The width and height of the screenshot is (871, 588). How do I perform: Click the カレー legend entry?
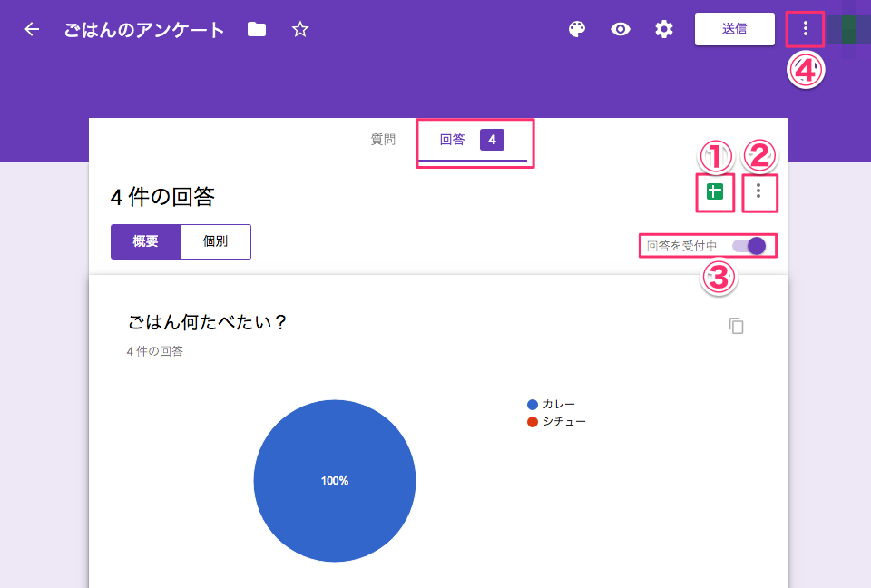[x=551, y=404]
